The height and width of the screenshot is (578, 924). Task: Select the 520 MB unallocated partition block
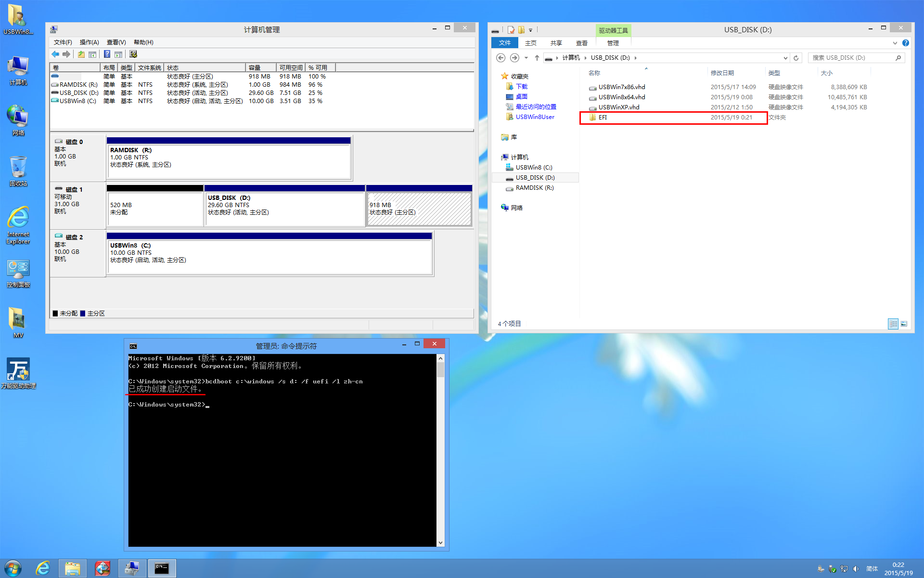tap(155, 206)
